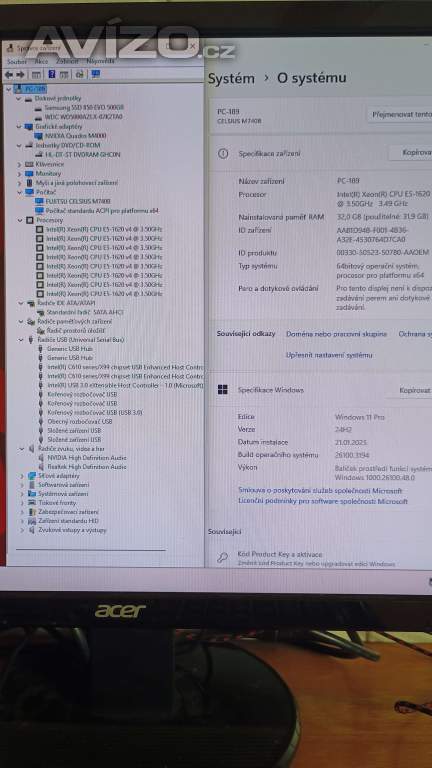This screenshot has height=768, width=432.
Task: Go to Systém in Settings breadcrumb
Action: [x=231, y=79]
